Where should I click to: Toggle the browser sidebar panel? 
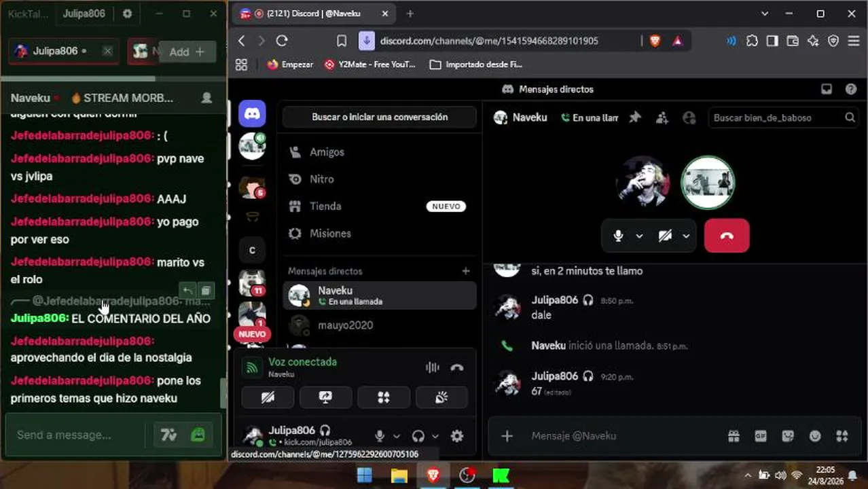pyautogui.click(x=772, y=41)
